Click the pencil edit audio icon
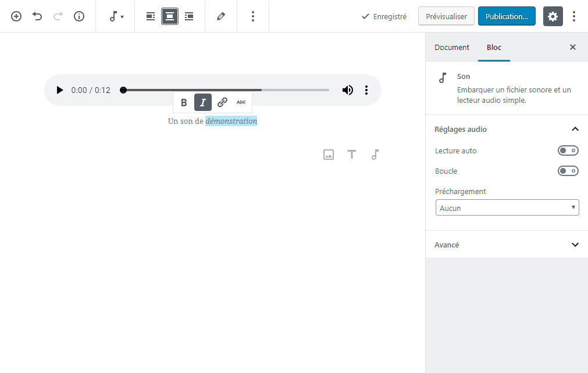Image resolution: width=588 pixels, height=373 pixels. 221,16
